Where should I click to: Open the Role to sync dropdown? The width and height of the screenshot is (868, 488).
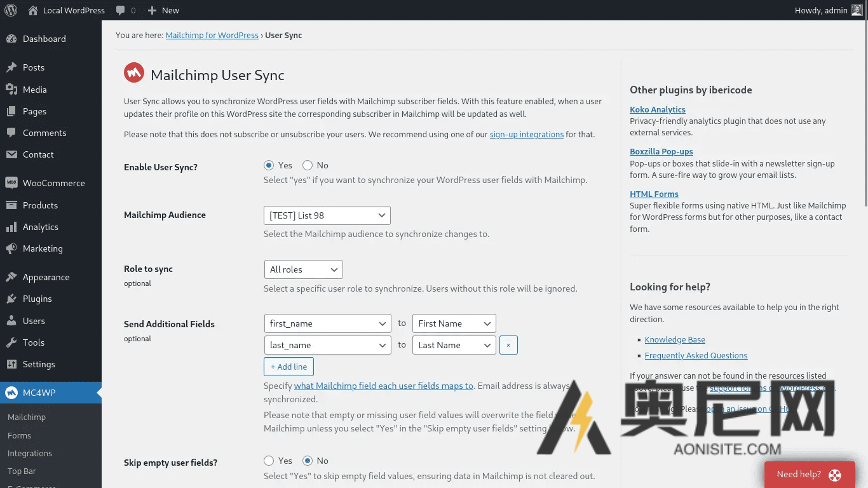(303, 269)
